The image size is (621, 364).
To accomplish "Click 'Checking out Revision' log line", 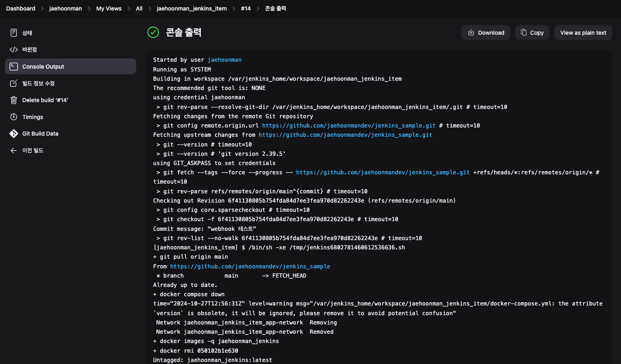I will tap(304, 201).
